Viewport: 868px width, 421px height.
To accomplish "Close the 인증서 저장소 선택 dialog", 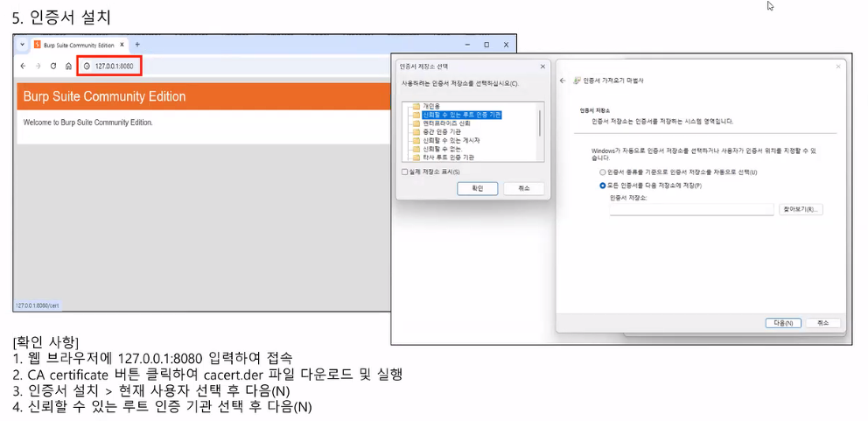I will pyautogui.click(x=542, y=67).
